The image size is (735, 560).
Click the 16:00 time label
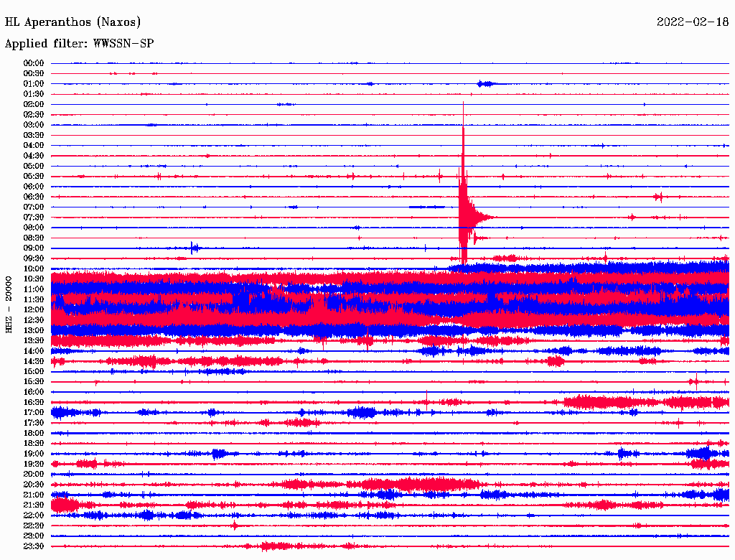click(34, 392)
